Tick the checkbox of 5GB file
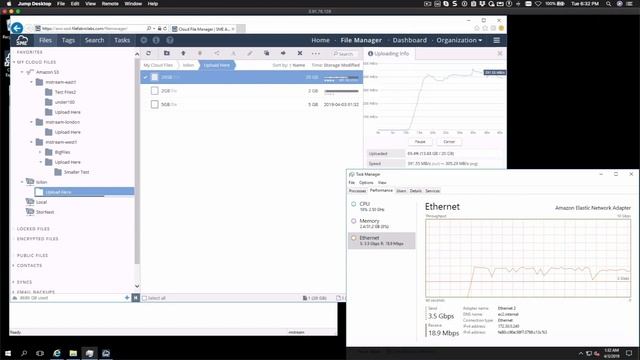 tap(154, 104)
